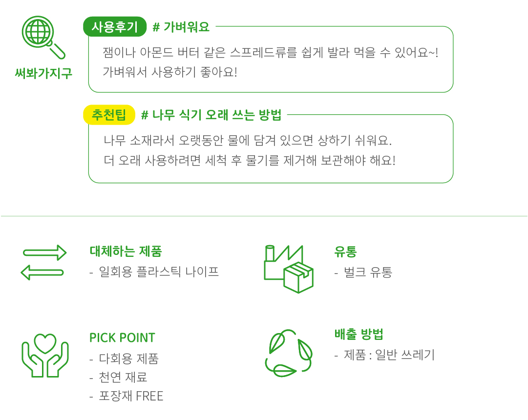Image resolution: width=528 pixels, height=420 pixels.
Task: Click the 써봐가지구 label
Action: pyautogui.click(x=43, y=73)
